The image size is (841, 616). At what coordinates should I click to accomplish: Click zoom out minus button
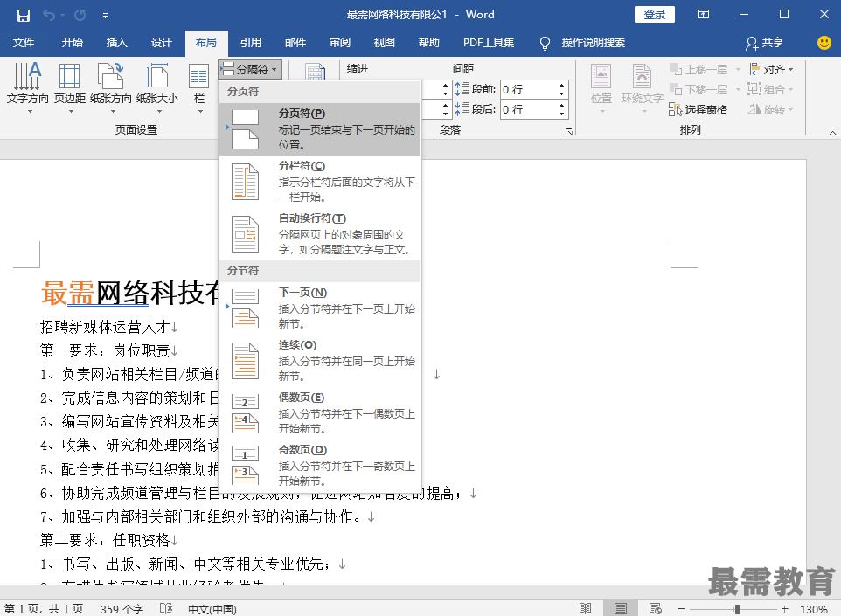tap(681, 608)
